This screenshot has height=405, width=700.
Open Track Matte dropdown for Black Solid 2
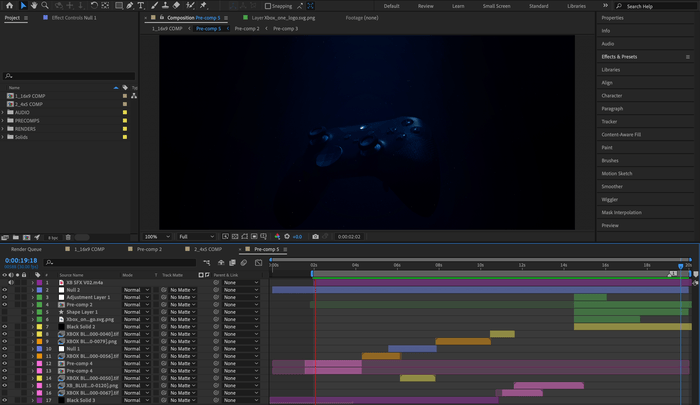click(183, 327)
